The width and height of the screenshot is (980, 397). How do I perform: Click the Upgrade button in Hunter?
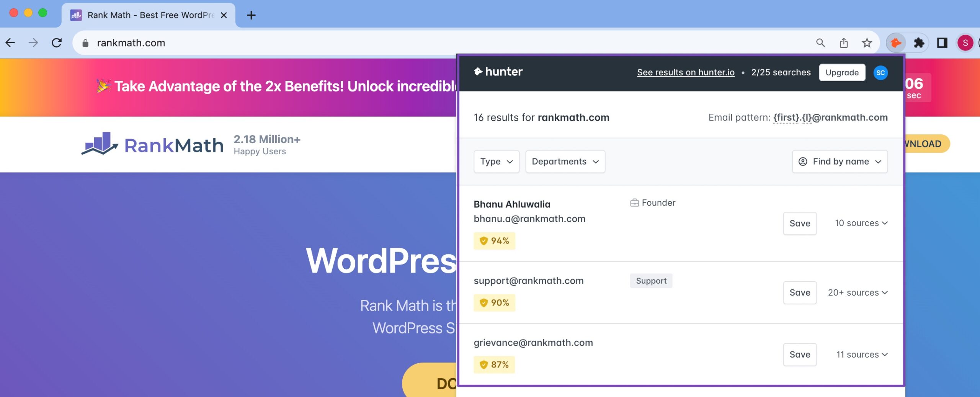(842, 72)
